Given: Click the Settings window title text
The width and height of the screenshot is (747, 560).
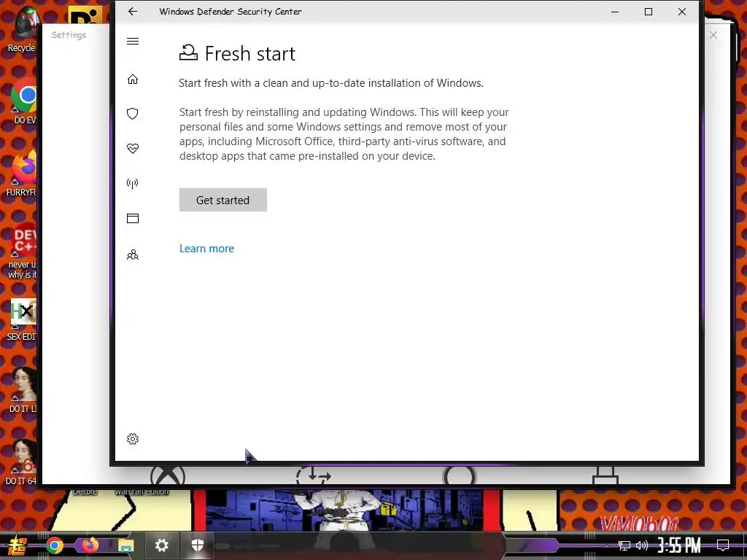Looking at the screenshot, I should pos(69,35).
